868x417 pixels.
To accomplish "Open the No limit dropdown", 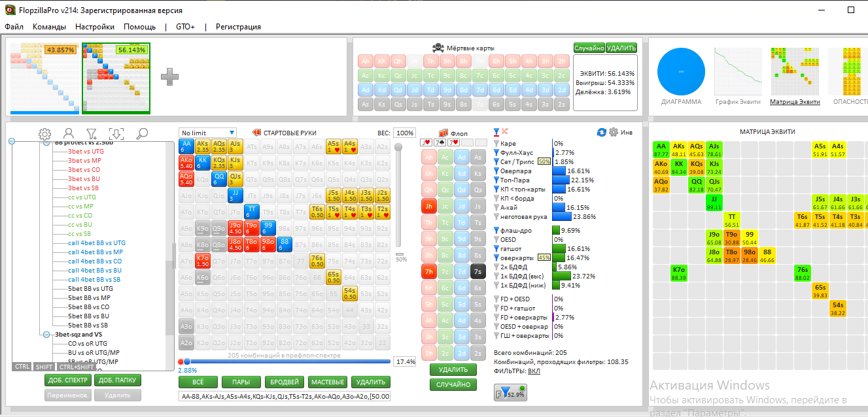I will tap(207, 133).
